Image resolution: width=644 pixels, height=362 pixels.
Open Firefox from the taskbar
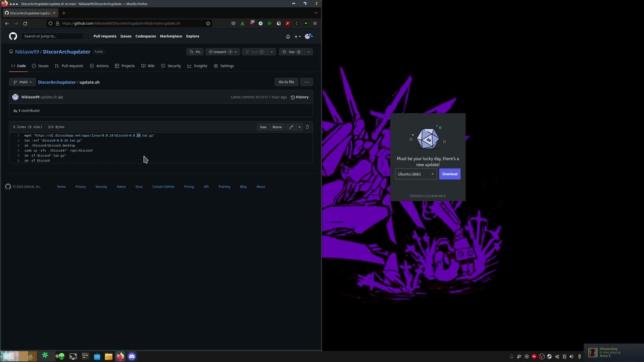coord(120,356)
